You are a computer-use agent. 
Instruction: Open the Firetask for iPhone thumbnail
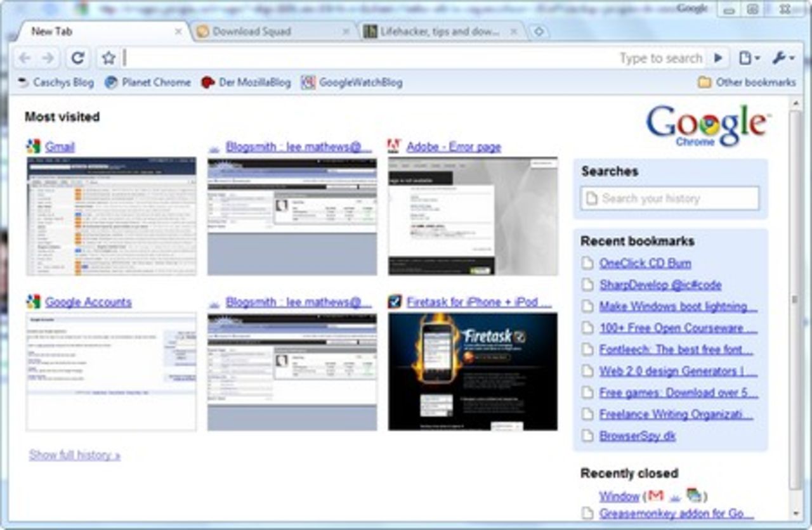(x=473, y=371)
